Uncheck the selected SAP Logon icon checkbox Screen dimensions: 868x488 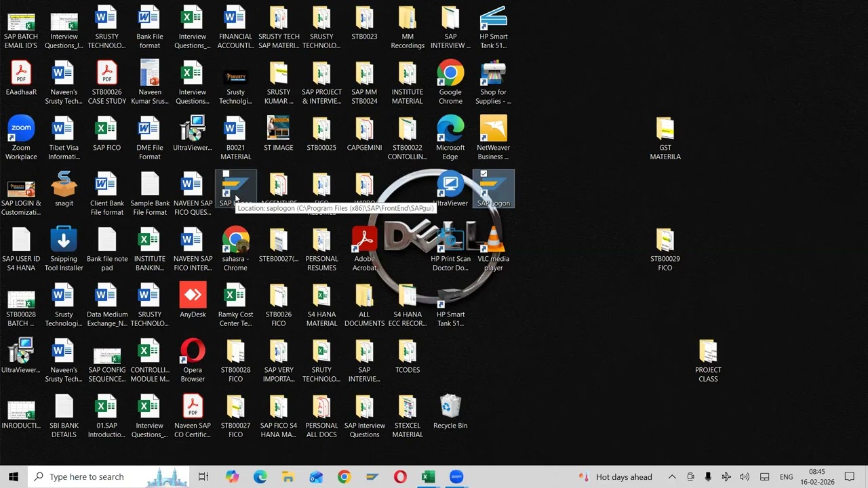point(484,174)
